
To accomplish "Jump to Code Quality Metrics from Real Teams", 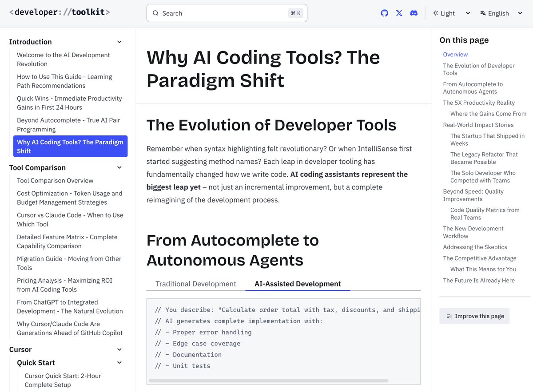I will 485,214.
